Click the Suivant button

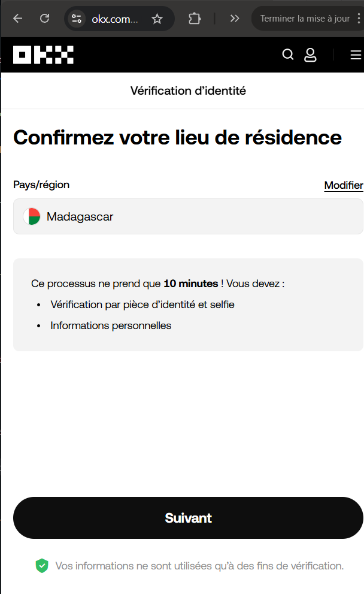[188, 518]
